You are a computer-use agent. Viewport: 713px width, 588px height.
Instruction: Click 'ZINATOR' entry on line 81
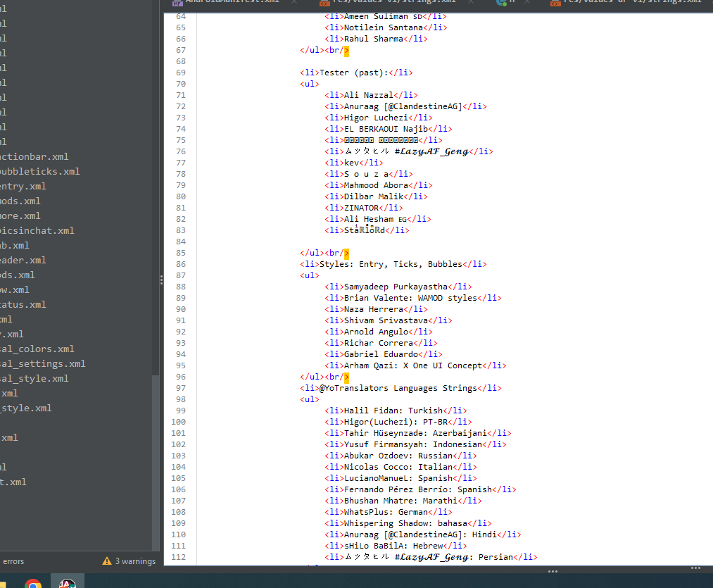[x=361, y=208]
